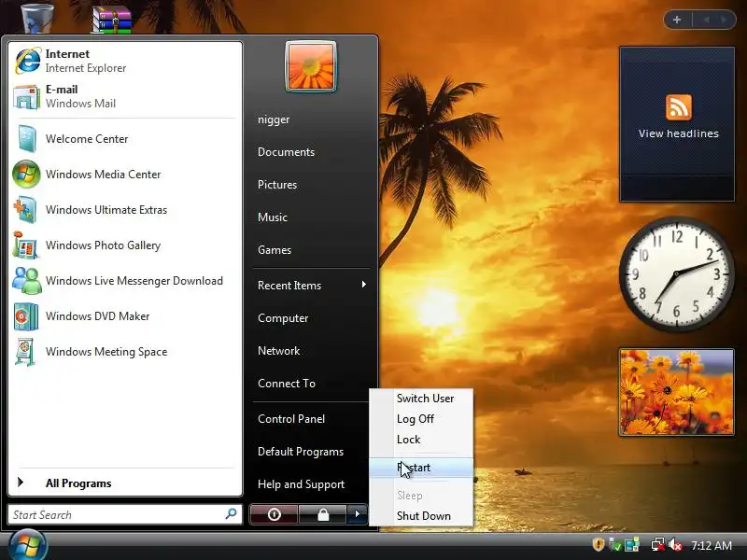Open the WinRAR books icon on desktop

112,19
